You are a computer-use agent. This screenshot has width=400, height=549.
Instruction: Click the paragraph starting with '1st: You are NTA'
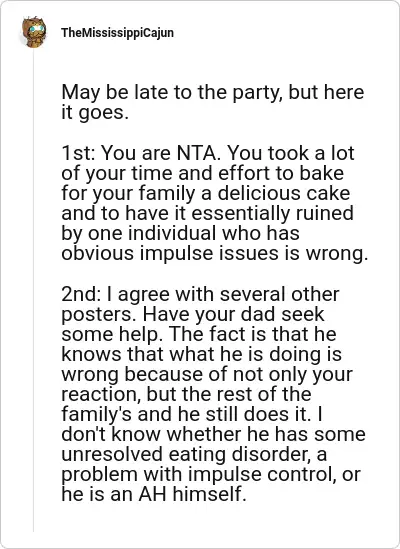tap(215, 203)
